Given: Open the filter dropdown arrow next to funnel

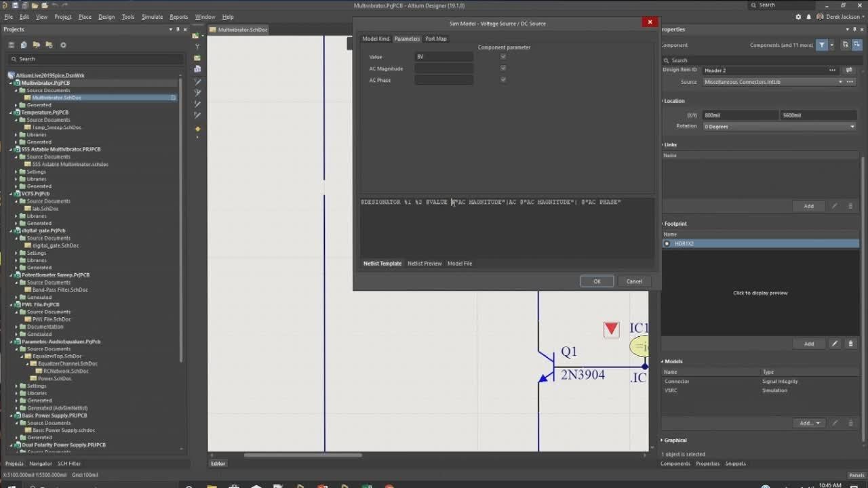Looking at the screenshot, I should coord(831,45).
